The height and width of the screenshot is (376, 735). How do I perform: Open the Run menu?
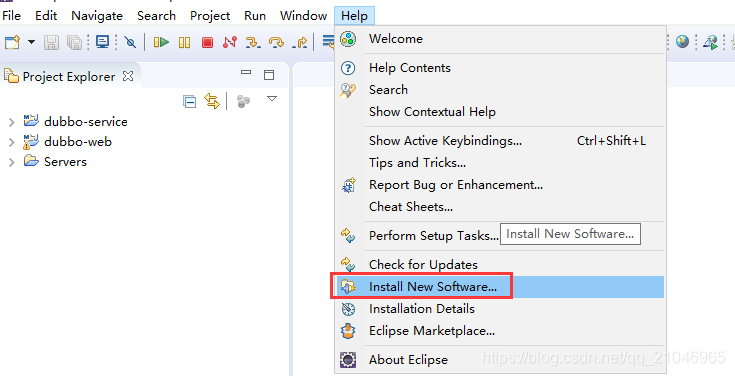[255, 15]
